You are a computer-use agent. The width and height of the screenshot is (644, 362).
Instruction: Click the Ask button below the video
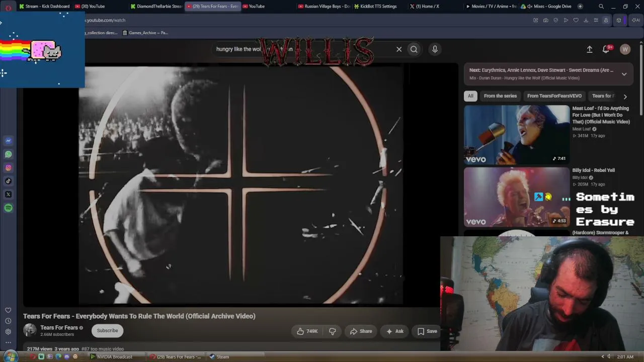[x=394, y=331]
